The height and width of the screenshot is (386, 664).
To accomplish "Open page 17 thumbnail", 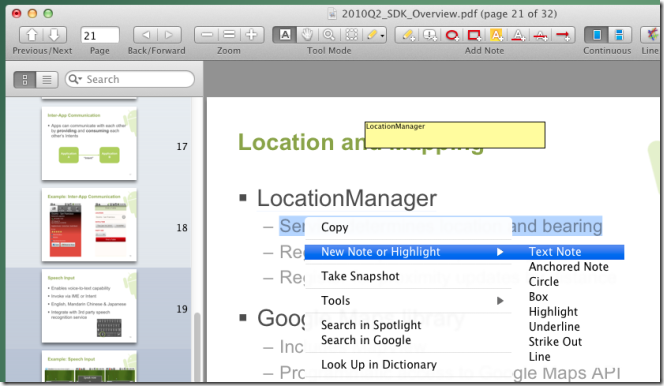I will point(89,144).
